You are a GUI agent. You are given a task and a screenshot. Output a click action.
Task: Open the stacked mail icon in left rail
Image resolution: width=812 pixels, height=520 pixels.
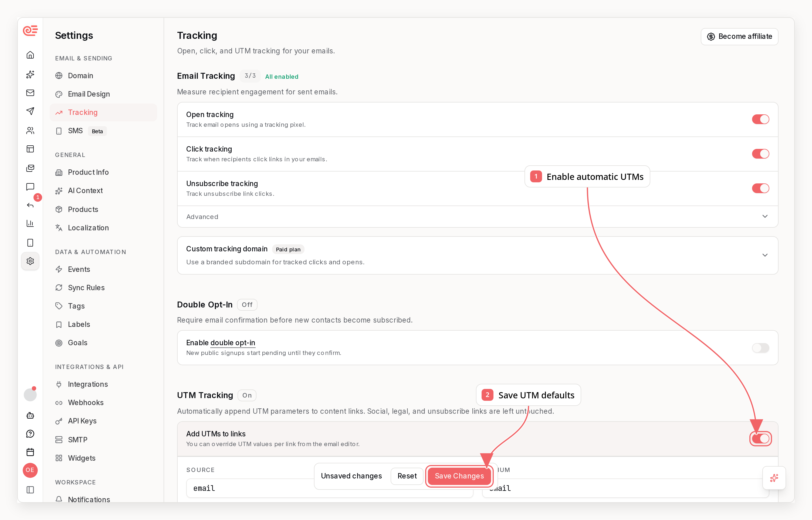pyautogui.click(x=30, y=168)
